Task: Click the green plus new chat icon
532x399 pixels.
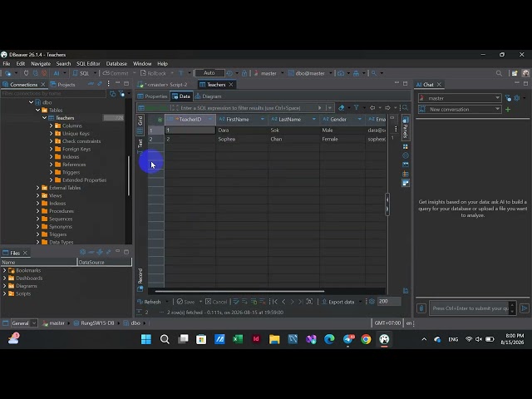Action: click(x=508, y=109)
